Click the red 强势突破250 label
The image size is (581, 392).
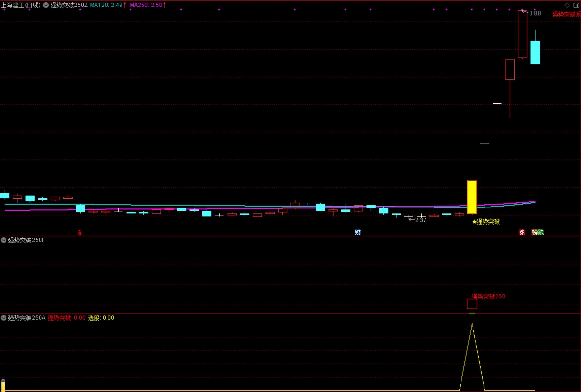(x=488, y=296)
